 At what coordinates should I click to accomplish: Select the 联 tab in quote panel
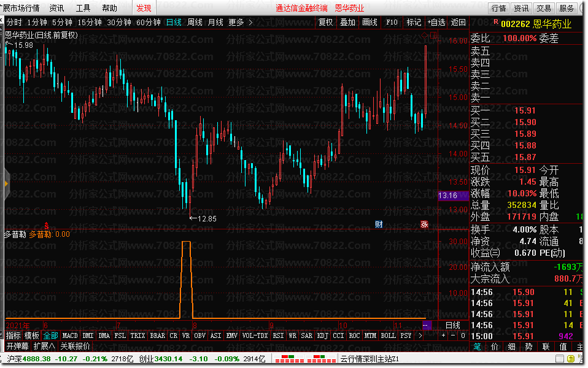546,347
